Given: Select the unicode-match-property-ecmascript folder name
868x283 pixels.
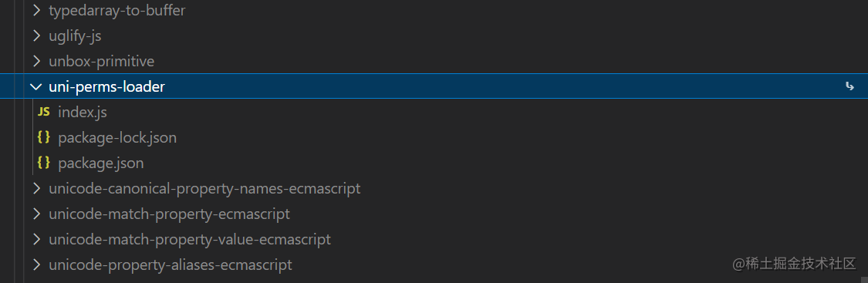Looking at the screenshot, I should (170, 214).
